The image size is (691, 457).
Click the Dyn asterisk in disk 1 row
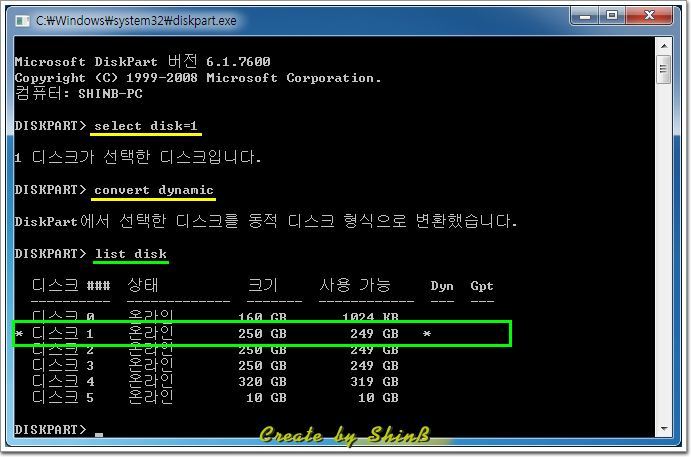point(427,334)
